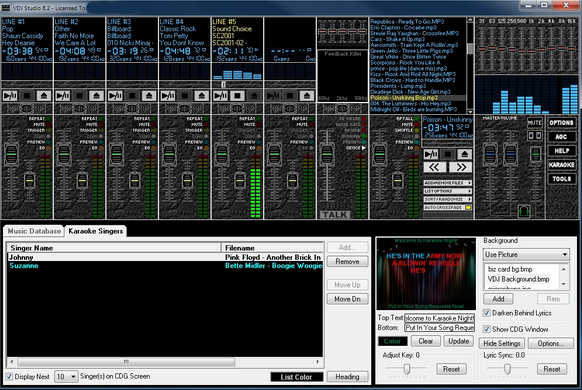
Task: Expand List Options menu
Action: [x=448, y=191]
